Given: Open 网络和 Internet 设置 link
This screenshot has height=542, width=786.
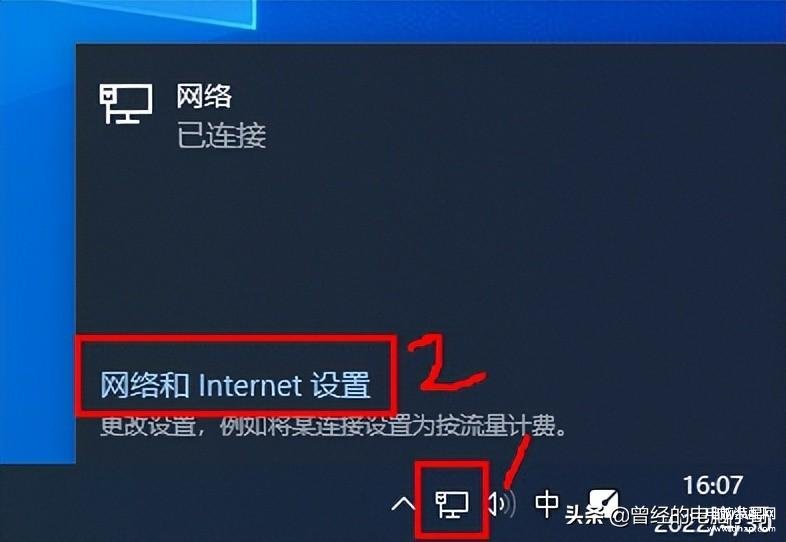Looking at the screenshot, I should 235,386.
